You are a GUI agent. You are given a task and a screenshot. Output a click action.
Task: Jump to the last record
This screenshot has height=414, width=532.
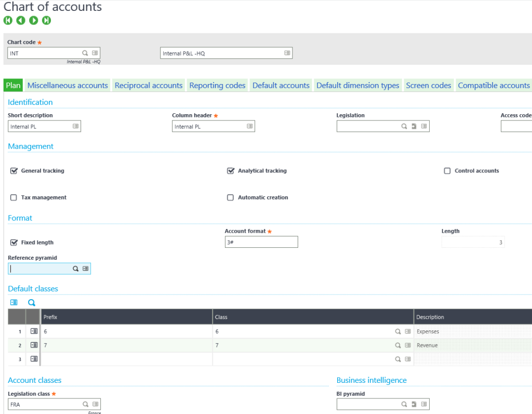click(x=46, y=20)
